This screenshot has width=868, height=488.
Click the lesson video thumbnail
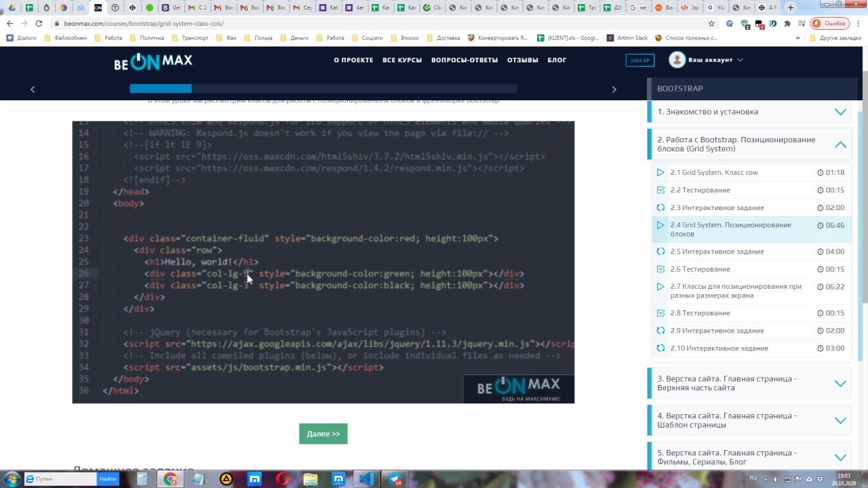pos(323,262)
